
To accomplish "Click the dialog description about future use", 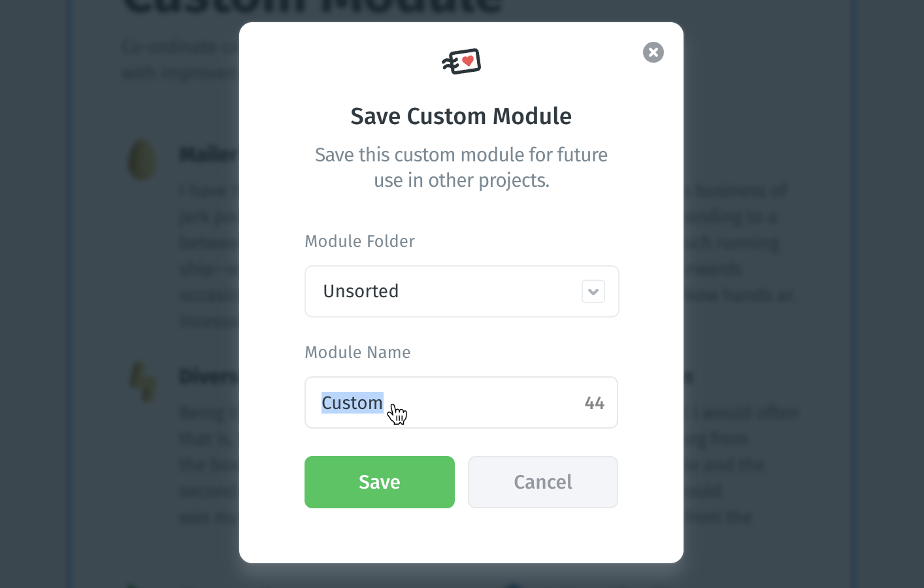I will tap(461, 167).
